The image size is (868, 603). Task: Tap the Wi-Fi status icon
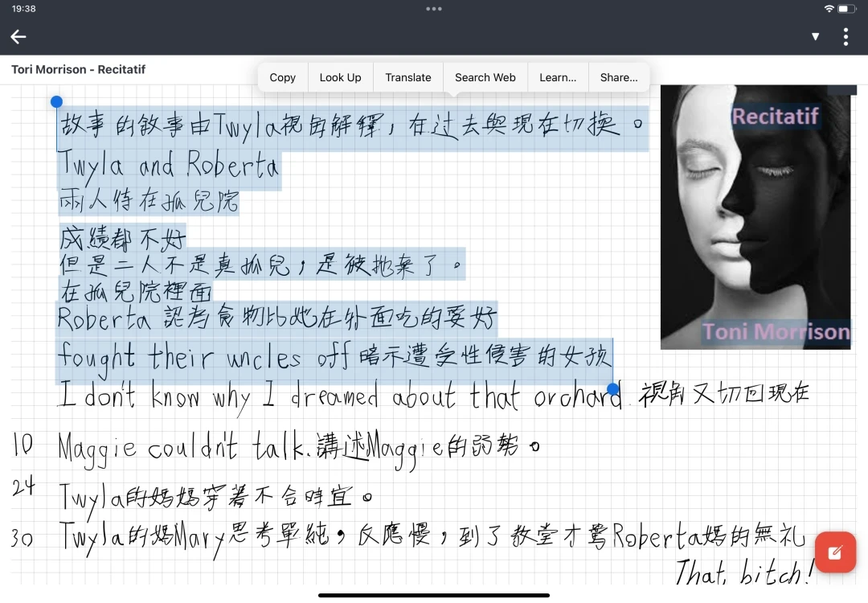(829, 9)
